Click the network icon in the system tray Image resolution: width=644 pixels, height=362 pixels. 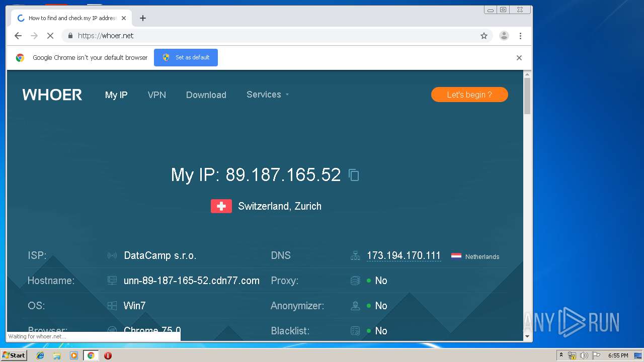pos(573,355)
